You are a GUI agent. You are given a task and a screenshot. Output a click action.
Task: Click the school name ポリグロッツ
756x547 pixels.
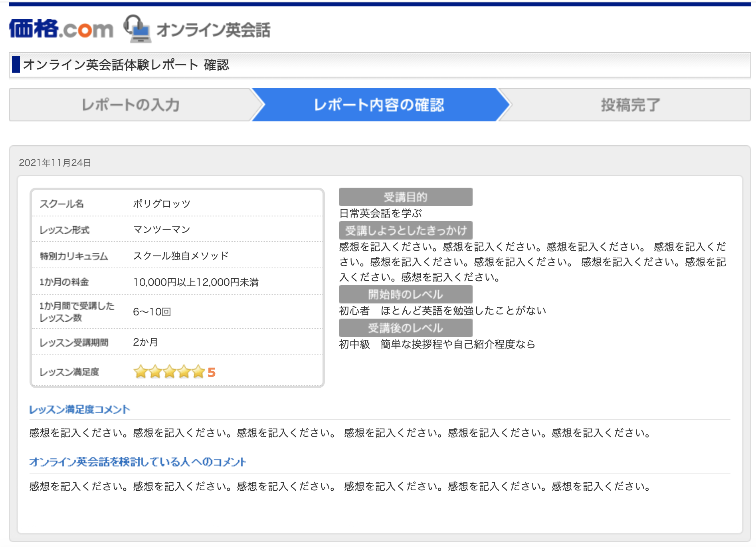pyautogui.click(x=162, y=204)
